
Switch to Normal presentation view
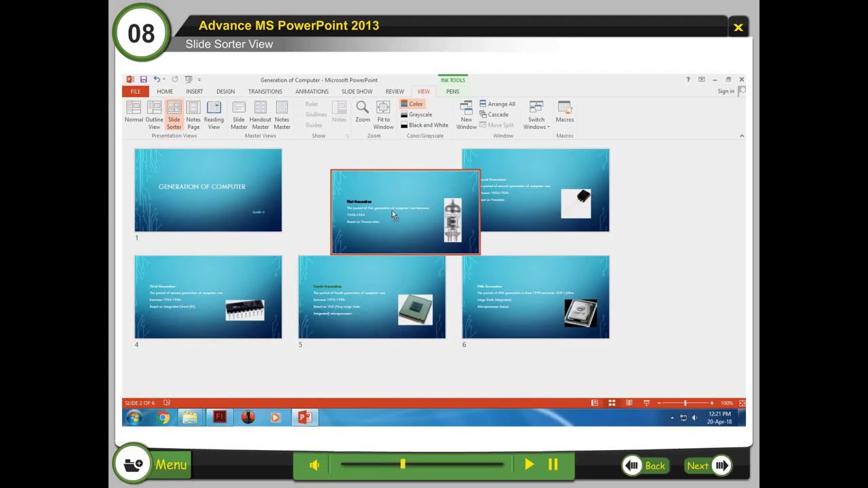coord(134,113)
